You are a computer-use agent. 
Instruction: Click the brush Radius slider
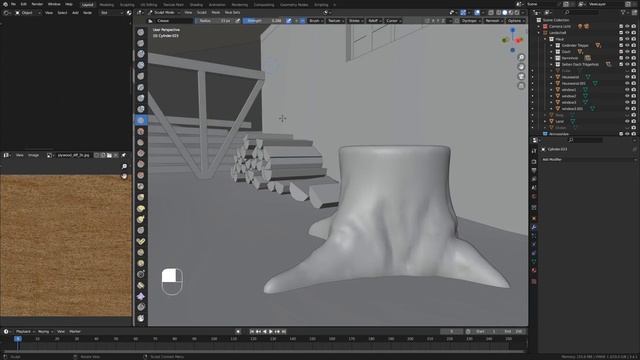[214, 21]
